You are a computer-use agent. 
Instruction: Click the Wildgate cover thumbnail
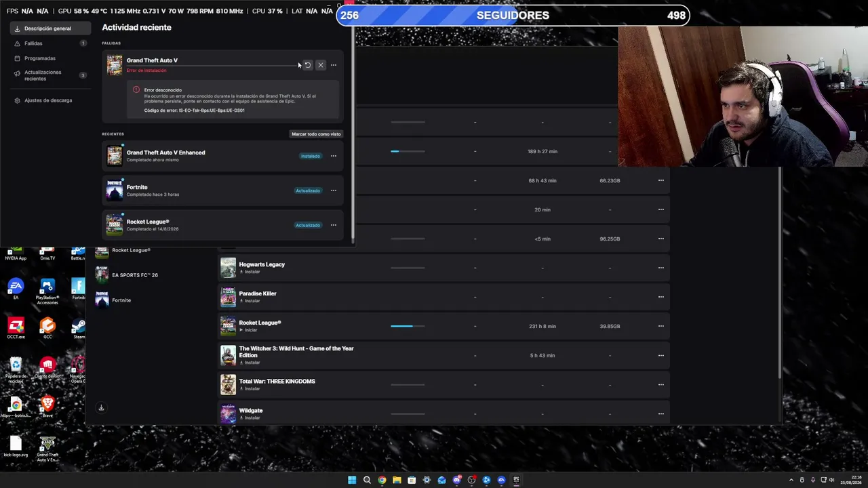click(x=228, y=413)
